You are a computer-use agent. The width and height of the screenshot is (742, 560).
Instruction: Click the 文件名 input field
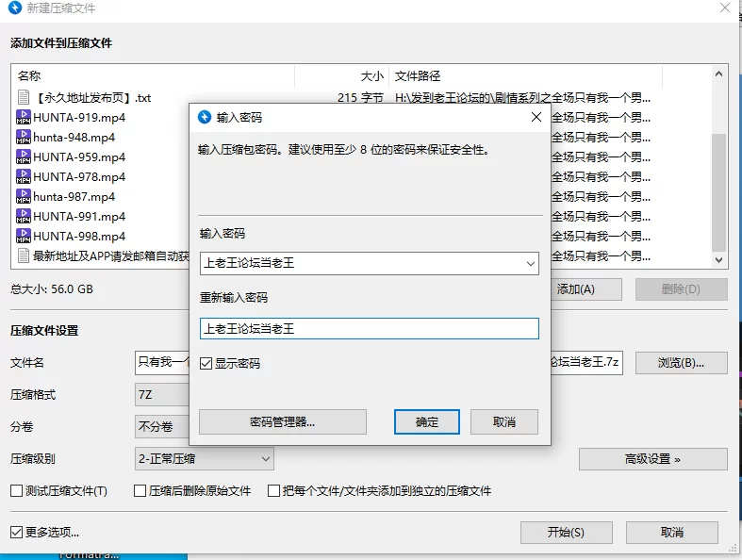click(x=162, y=363)
